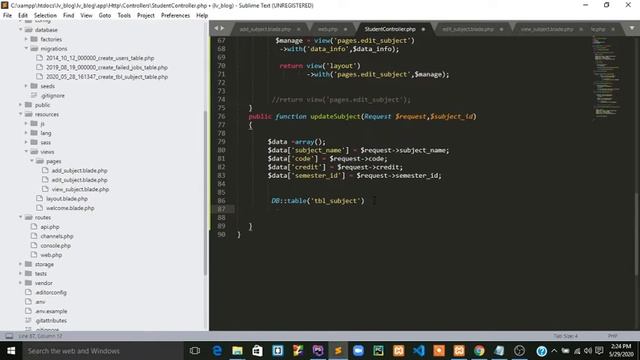
Task: Expand the lang folder
Action: 26,133
